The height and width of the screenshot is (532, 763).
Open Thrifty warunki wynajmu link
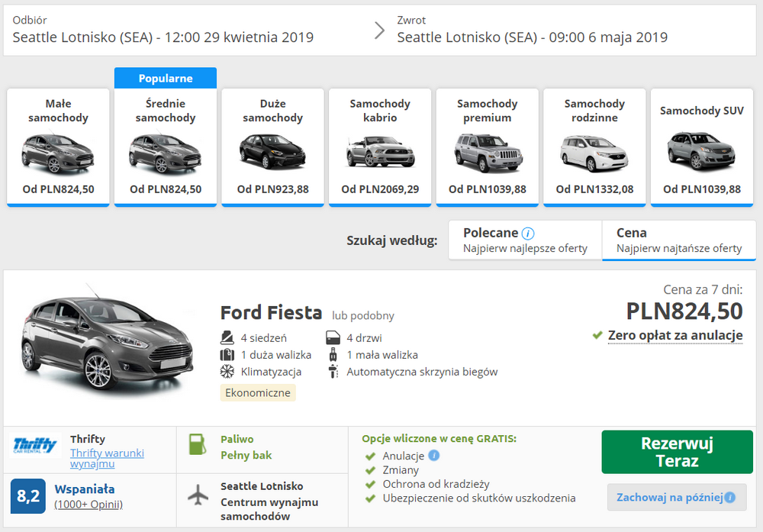(107, 458)
